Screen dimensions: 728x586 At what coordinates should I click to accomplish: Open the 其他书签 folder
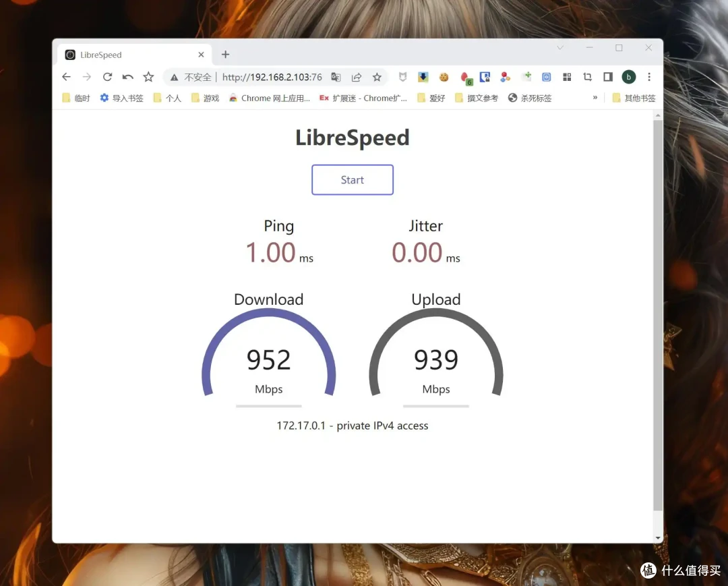pos(634,98)
